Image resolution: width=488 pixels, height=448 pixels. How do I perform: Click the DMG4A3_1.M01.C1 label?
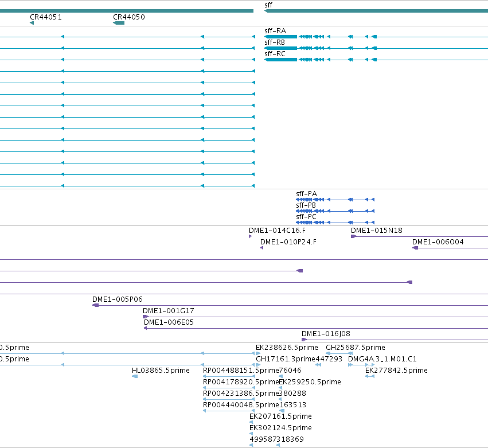[382, 359]
